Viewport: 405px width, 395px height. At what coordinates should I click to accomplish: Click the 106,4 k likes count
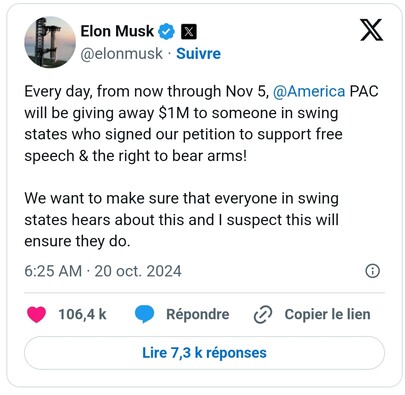click(82, 314)
